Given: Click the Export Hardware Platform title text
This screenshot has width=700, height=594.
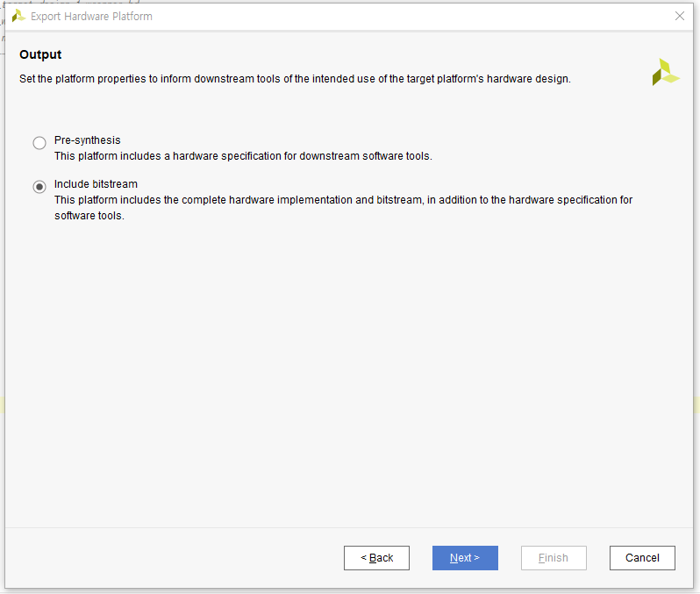Looking at the screenshot, I should click(x=91, y=17).
